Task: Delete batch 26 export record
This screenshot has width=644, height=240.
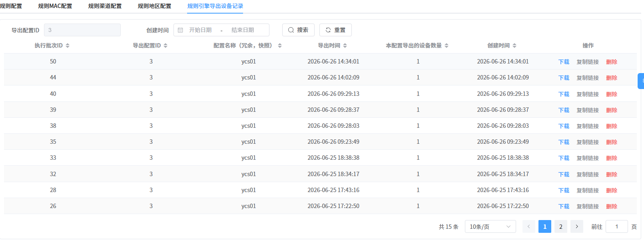Action: [612, 206]
